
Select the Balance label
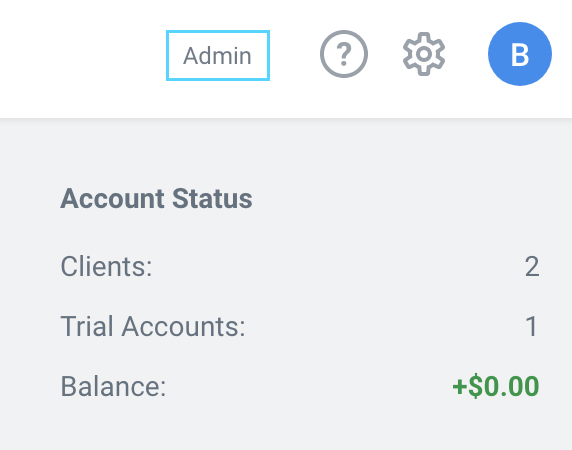click(113, 386)
